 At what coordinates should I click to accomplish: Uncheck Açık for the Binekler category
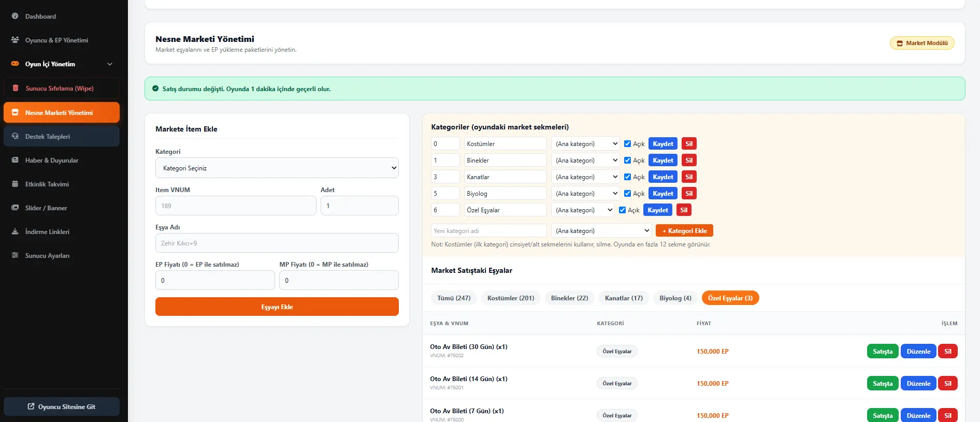(627, 160)
